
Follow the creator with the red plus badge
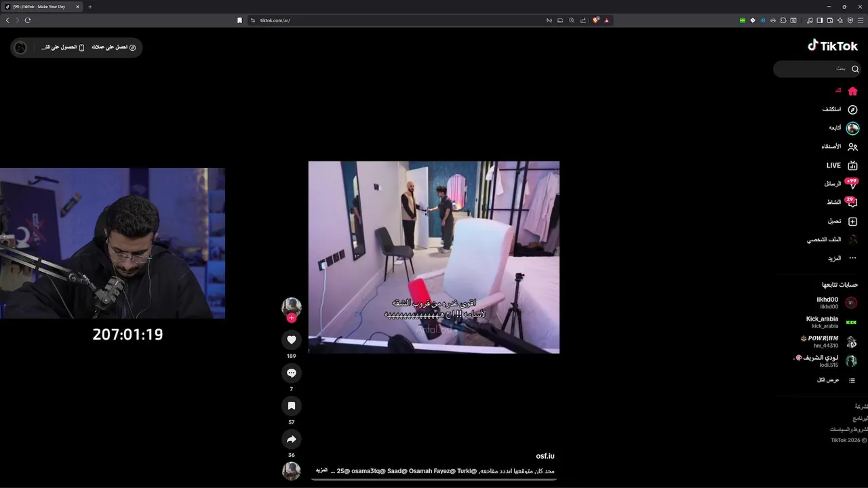click(292, 318)
